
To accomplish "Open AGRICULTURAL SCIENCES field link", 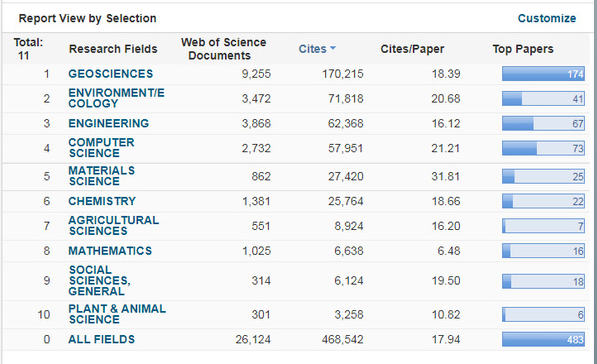I will pos(113,225).
